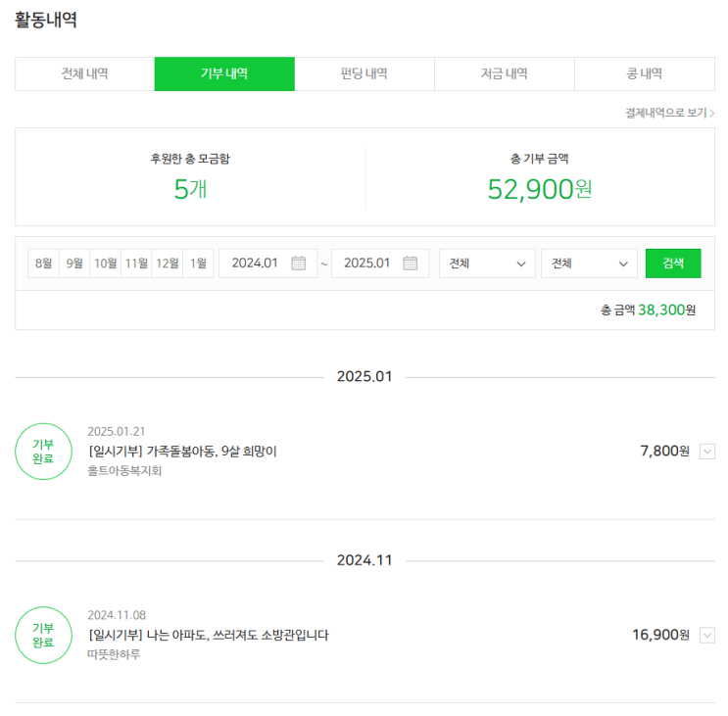Open the 가족돌봄아동, 9살 희망이 donation title
The height and width of the screenshot is (716, 728).
(182, 452)
